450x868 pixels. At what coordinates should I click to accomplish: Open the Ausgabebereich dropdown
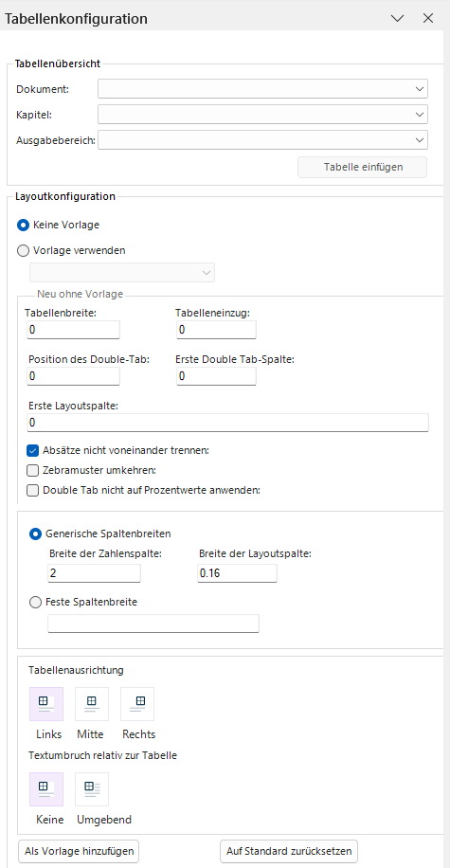[x=263, y=140]
